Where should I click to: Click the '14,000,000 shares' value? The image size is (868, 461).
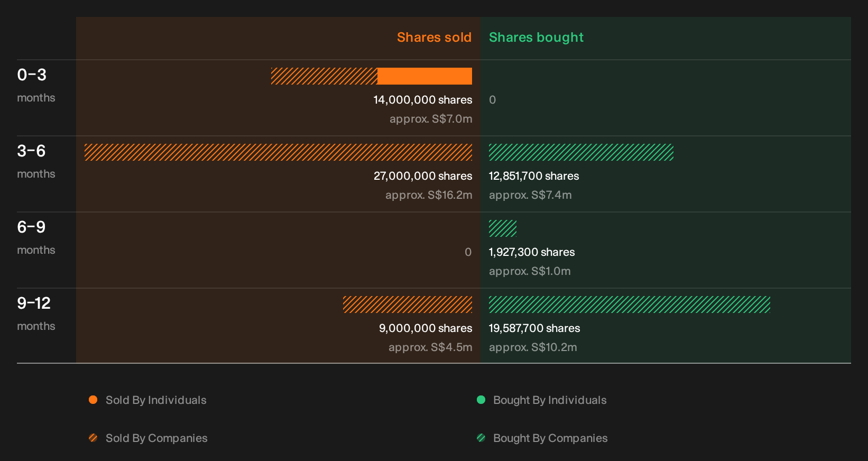(x=423, y=100)
